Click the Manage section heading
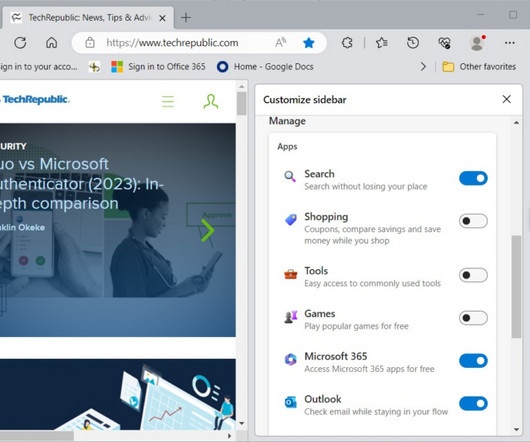The height and width of the screenshot is (442, 530). 287,121
